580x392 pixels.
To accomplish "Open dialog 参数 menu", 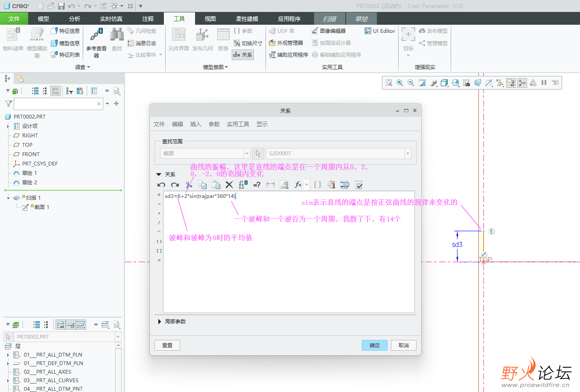I will [214, 124].
